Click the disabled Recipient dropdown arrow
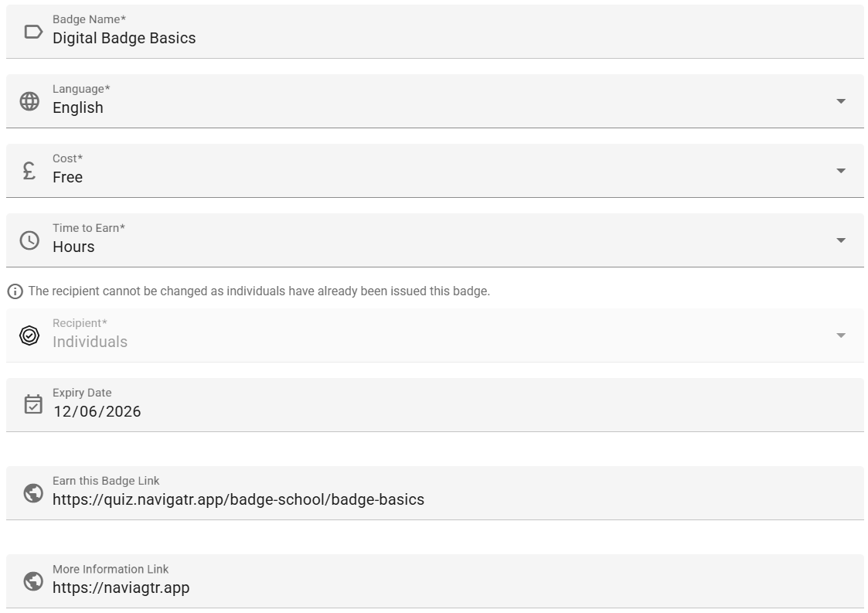 841,335
